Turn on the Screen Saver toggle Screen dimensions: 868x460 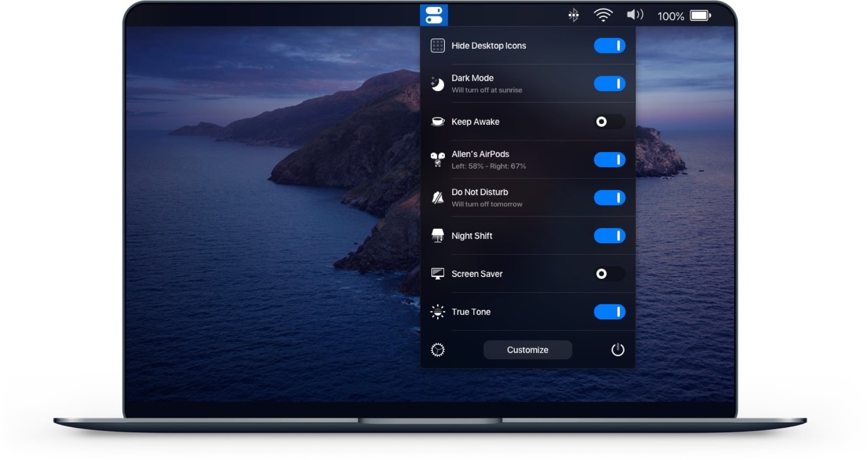click(609, 274)
